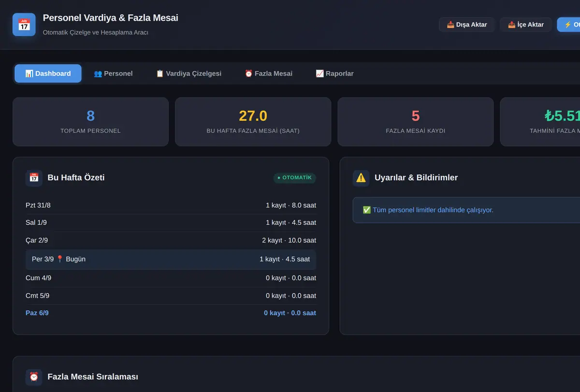This screenshot has height=392, width=580.
Task: Click the OTOMATİK badge
Action: 295,177
